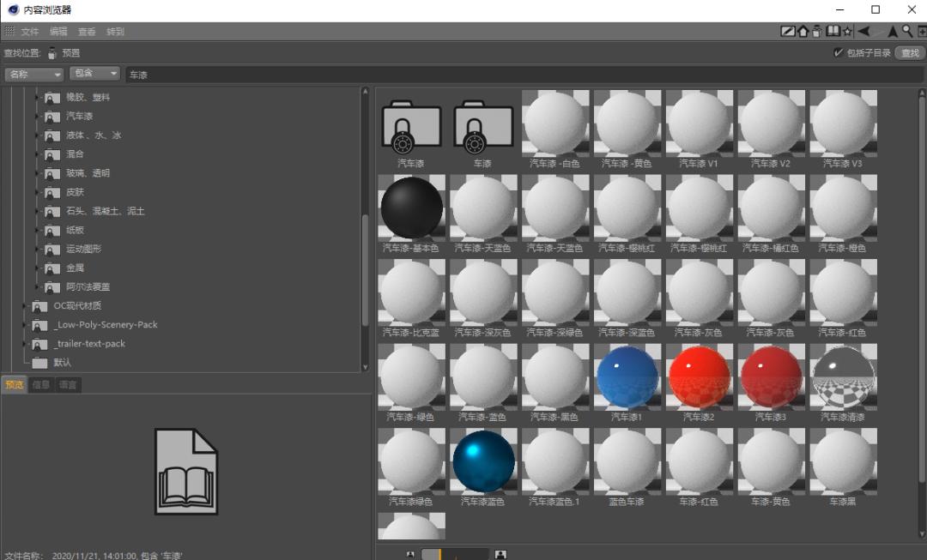Expand the OC现代材质 folder arrow
The height and width of the screenshot is (560, 927).
pos(25,306)
